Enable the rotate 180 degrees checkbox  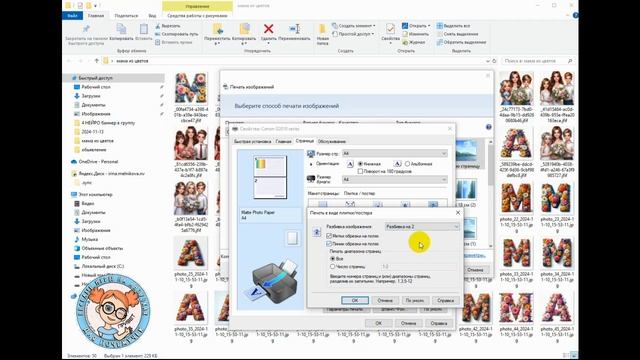(360, 171)
